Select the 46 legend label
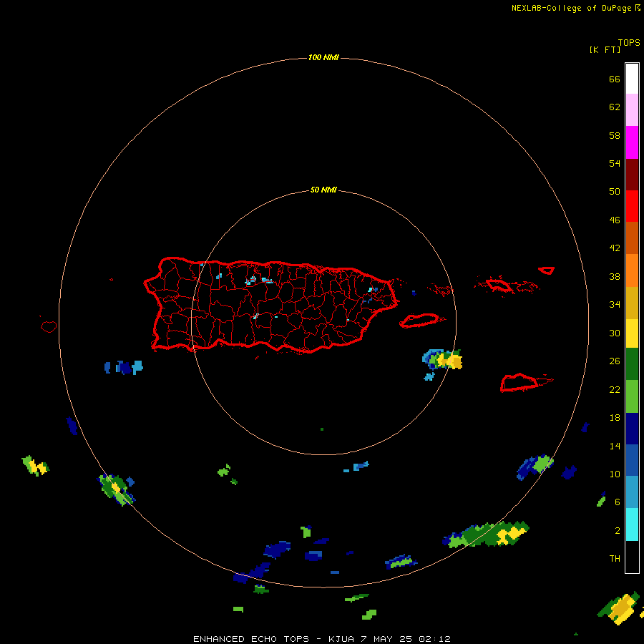644x644 pixels. coord(615,220)
